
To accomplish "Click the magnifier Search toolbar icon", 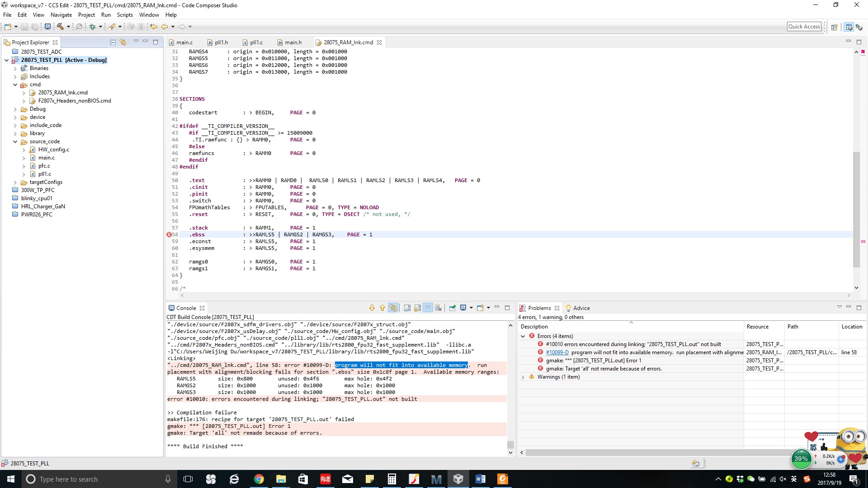I will [79, 27].
